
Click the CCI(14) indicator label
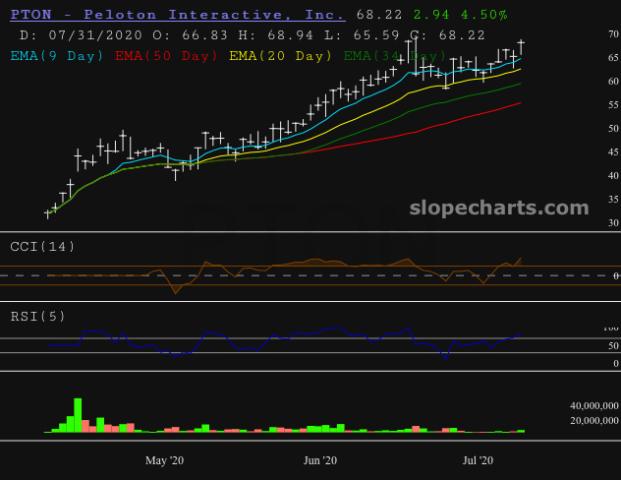42,246
